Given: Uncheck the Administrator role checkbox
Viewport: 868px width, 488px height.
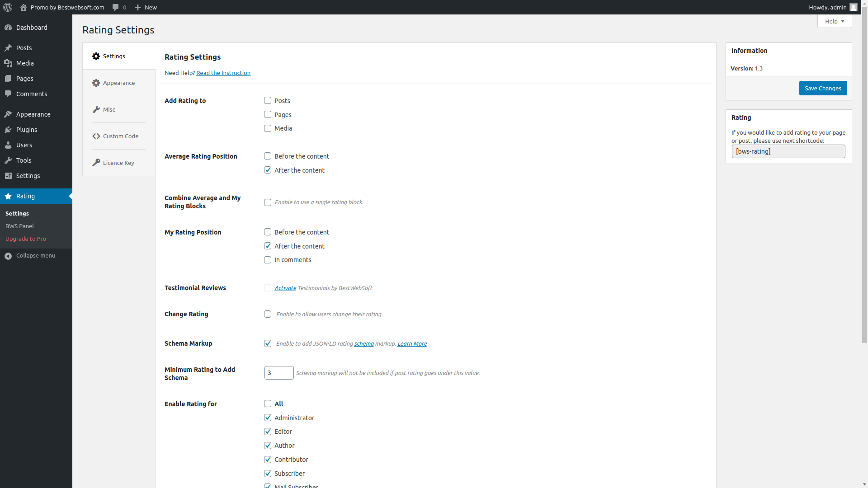Looking at the screenshot, I should point(268,418).
